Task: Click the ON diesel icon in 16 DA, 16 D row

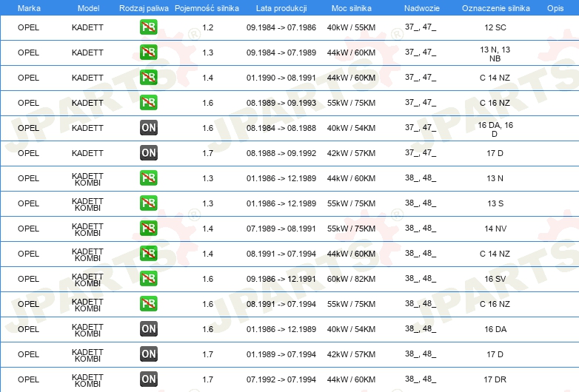Action: point(148,128)
